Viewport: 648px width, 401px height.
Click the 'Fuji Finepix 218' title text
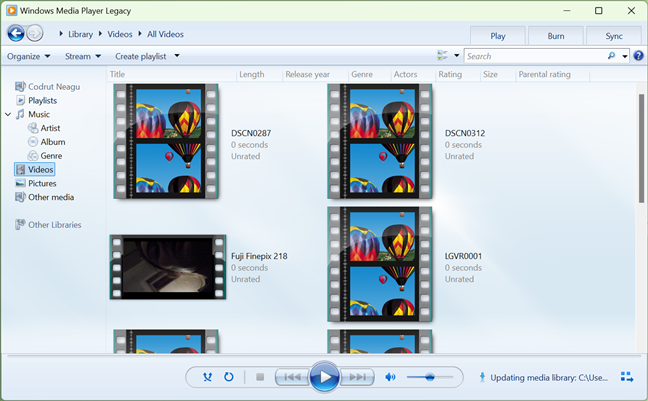pos(259,256)
